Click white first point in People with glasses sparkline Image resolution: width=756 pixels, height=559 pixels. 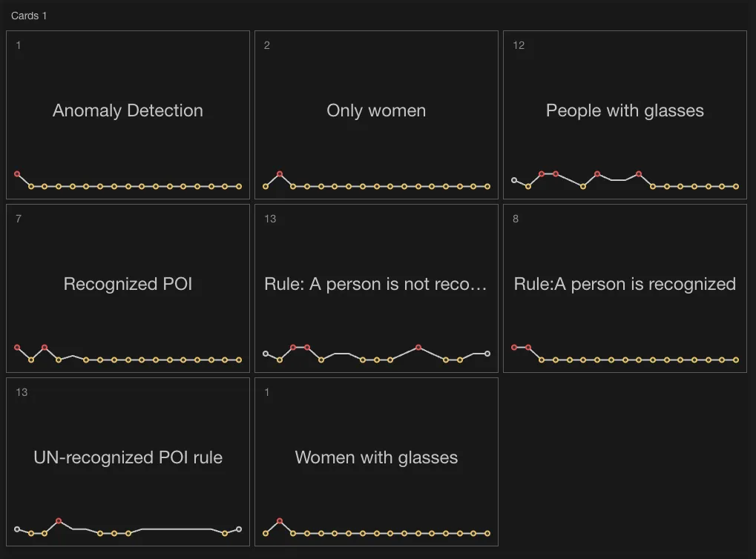[x=514, y=180]
